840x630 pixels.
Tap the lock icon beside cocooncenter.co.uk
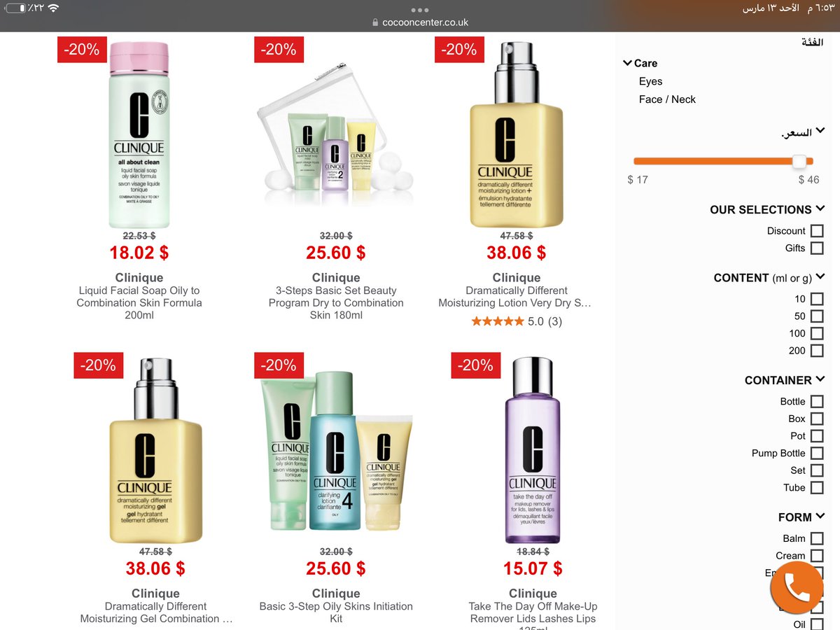[x=376, y=22]
